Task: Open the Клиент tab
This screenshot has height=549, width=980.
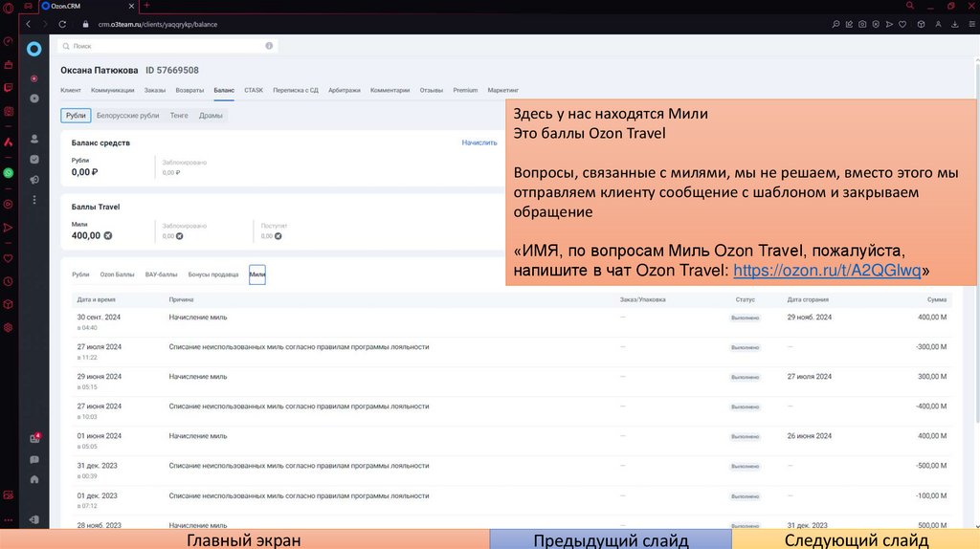Action: 71,90
